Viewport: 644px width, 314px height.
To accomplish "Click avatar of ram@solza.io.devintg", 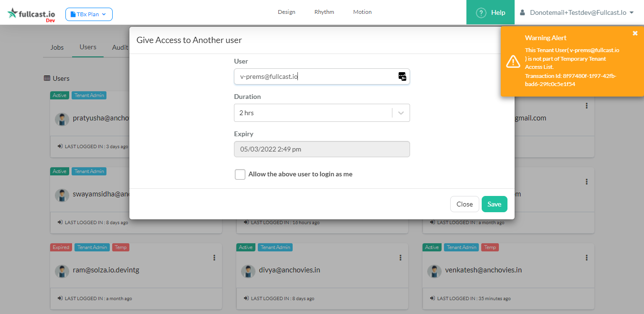I will (62, 271).
